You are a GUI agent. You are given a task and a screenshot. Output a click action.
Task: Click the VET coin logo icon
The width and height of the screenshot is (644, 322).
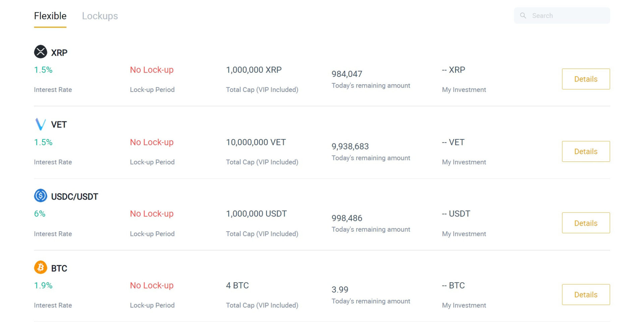pos(41,124)
